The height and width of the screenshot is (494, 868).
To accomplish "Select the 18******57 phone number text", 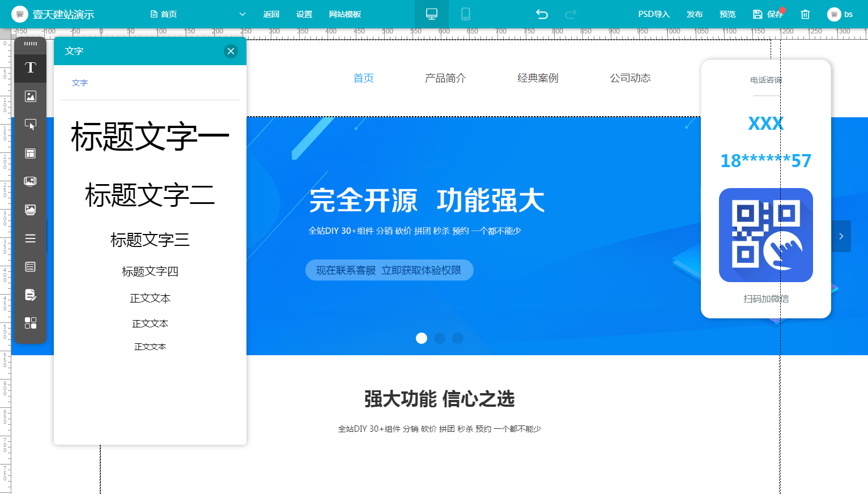I will (x=766, y=161).
